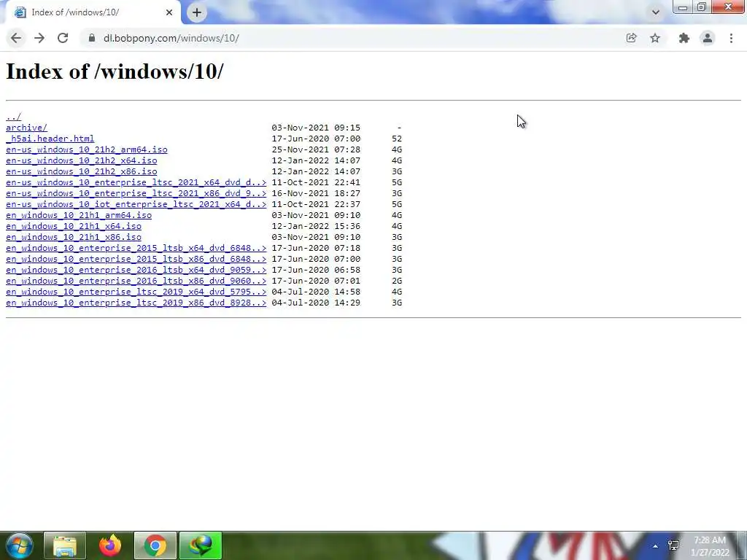This screenshot has height=560, width=747.
Task: Open Chrome three-dot menu
Action: pyautogui.click(x=731, y=38)
